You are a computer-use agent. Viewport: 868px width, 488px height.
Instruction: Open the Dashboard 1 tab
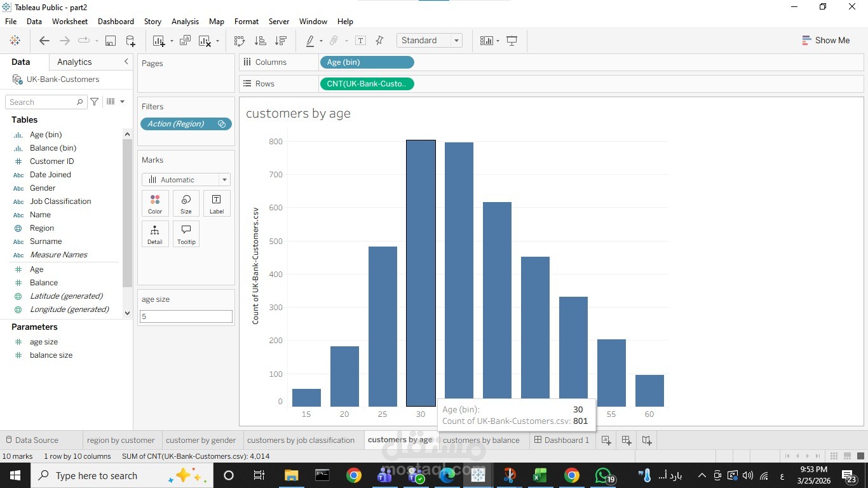tap(561, 440)
